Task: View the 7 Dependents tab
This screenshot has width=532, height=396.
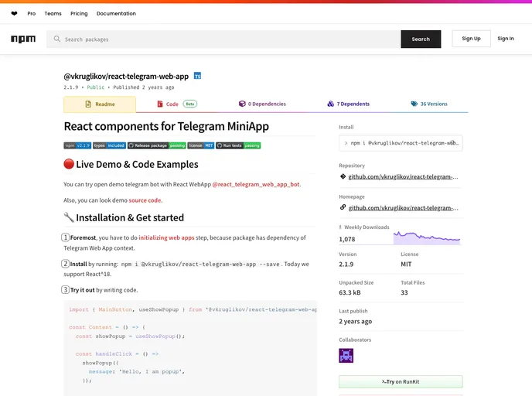Action: point(349,104)
